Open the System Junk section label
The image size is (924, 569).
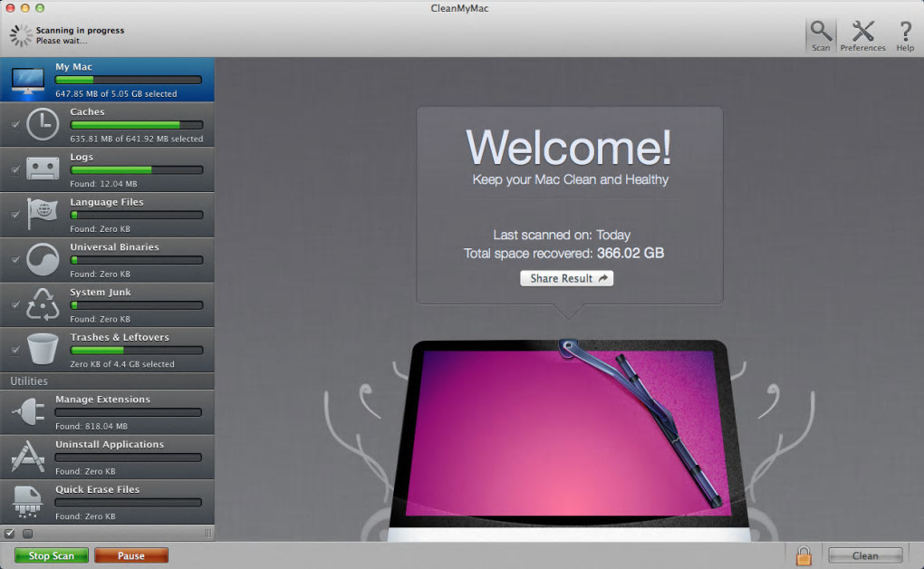[101, 292]
